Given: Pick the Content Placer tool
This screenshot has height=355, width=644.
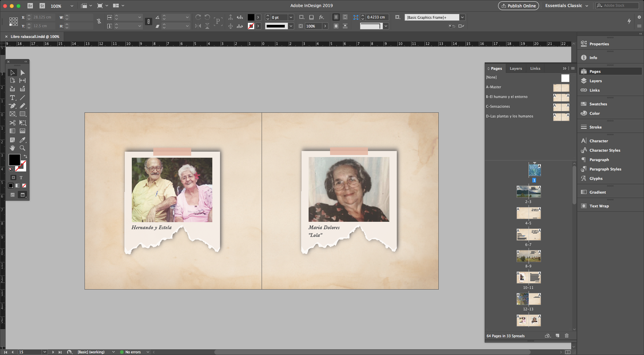Looking at the screenshot, I should 22,89.
